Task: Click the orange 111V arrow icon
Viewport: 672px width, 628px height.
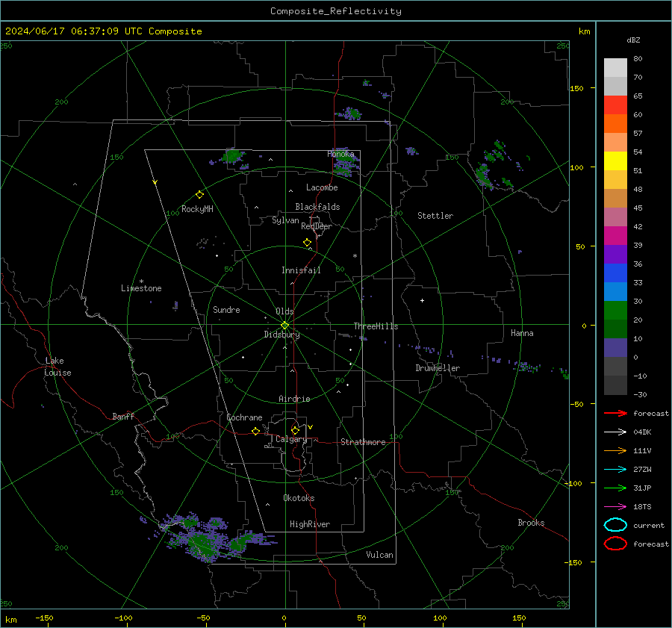Action: click(615, 450)
